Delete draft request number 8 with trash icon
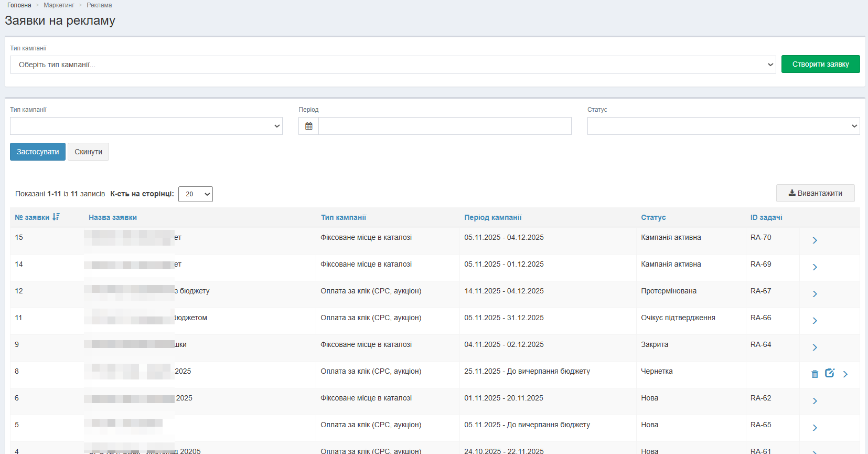The width and height of the screenshot is (868, 454). 815,374
